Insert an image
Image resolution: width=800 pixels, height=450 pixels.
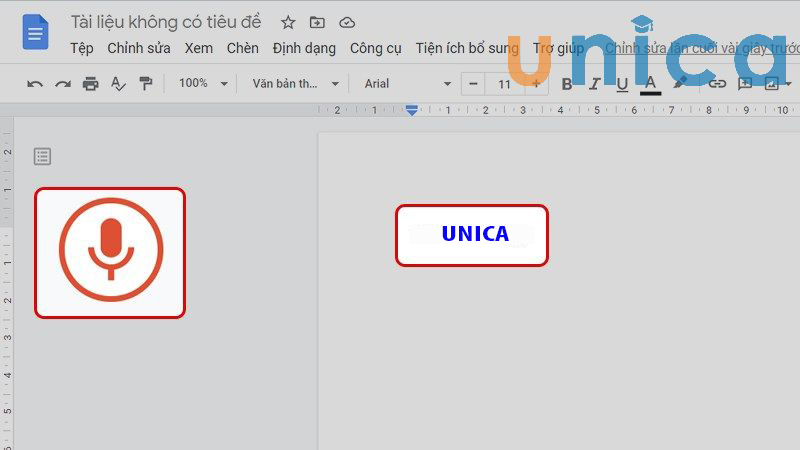771,84
